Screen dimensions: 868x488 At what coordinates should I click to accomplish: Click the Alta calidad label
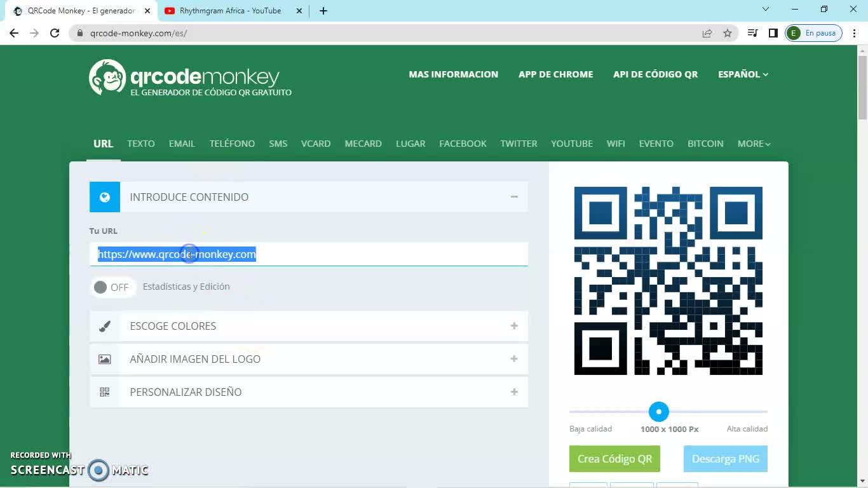(747, 429)
